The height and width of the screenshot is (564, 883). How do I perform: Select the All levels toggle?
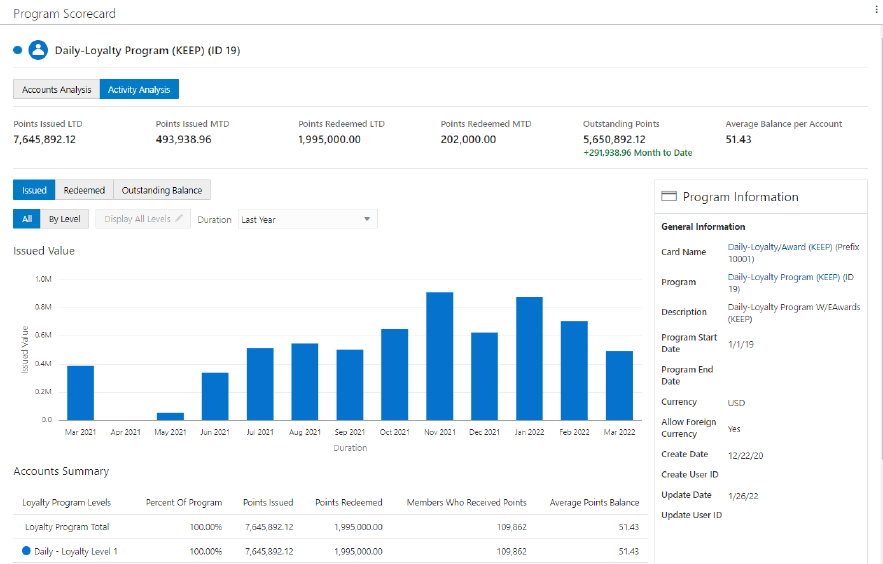[x=26, y=219]
